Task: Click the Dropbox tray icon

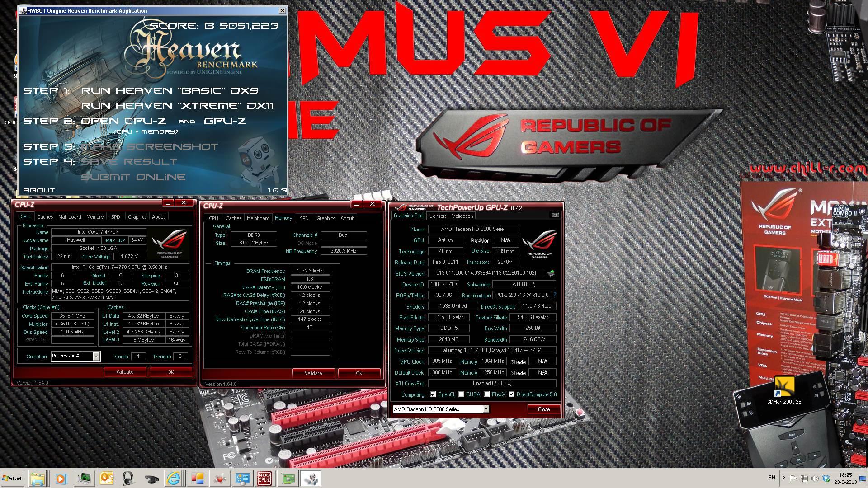Action: 826,478
